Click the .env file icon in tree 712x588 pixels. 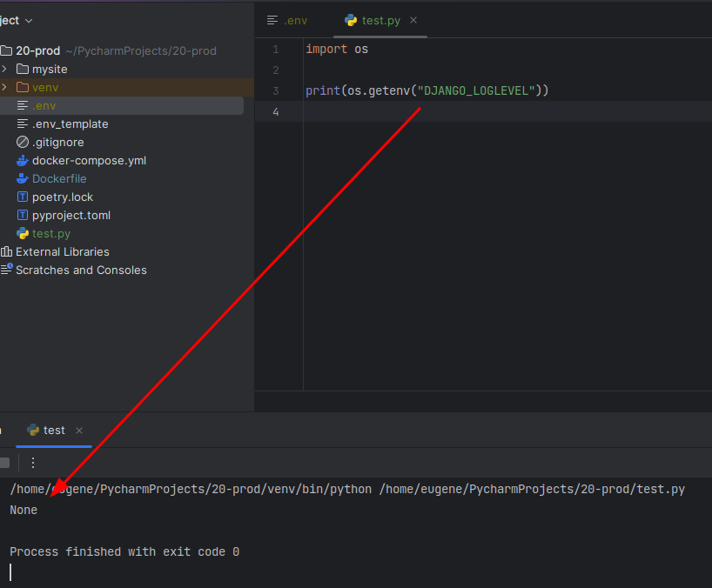tap(23, 106)
